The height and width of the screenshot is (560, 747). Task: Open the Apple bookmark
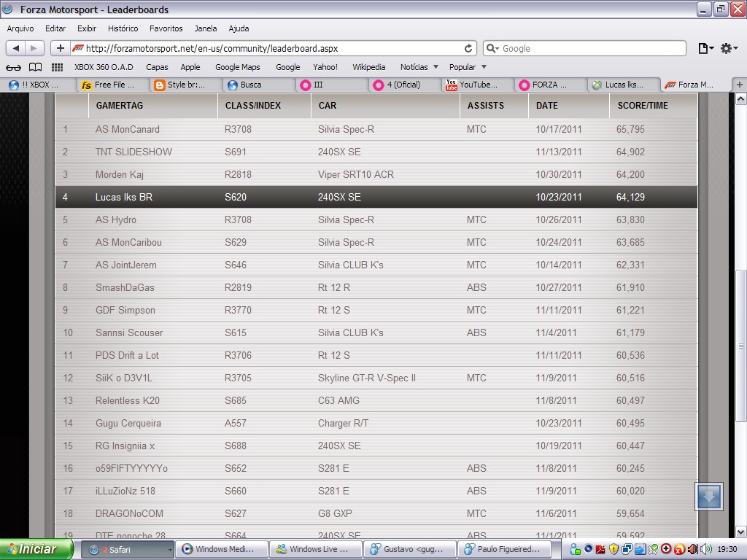point(190,67)
